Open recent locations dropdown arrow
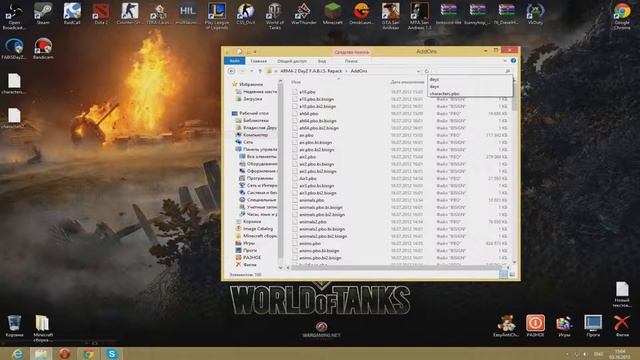 point(251,71)
